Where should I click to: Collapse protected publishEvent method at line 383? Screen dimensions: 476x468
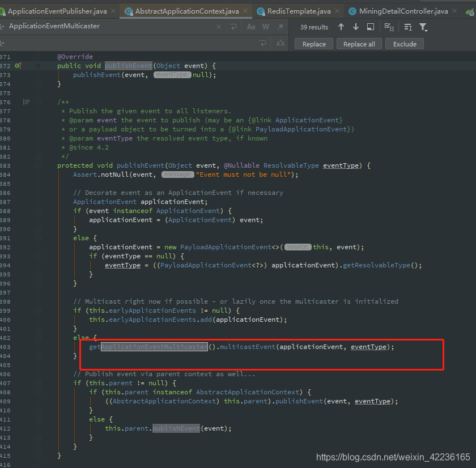point(38,165)
